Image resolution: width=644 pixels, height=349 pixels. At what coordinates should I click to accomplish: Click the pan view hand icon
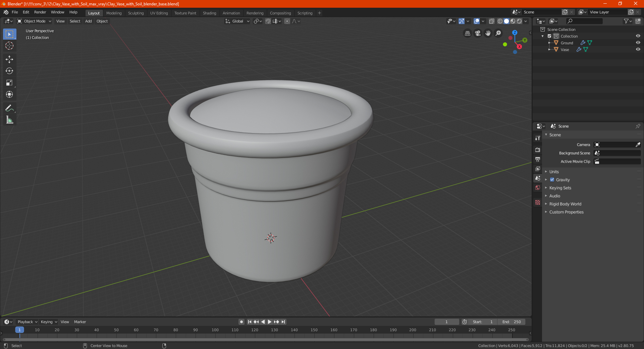click(x=488, y=33)
